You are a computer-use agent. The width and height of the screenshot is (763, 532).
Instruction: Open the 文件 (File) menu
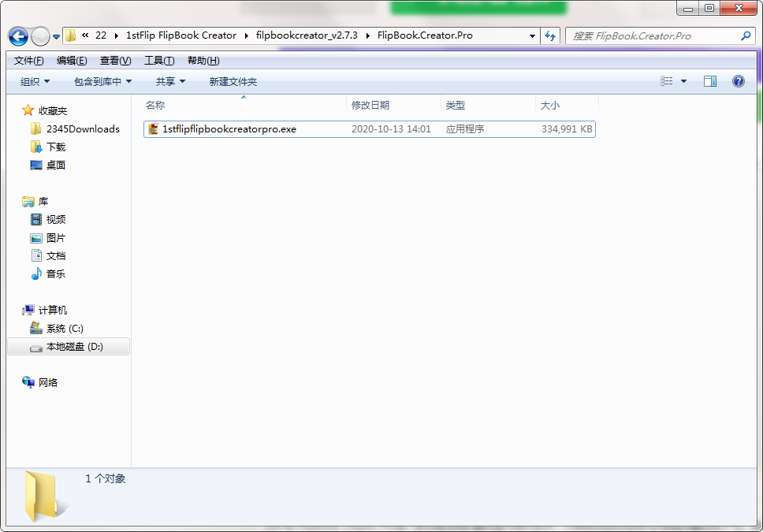[28, 60]
